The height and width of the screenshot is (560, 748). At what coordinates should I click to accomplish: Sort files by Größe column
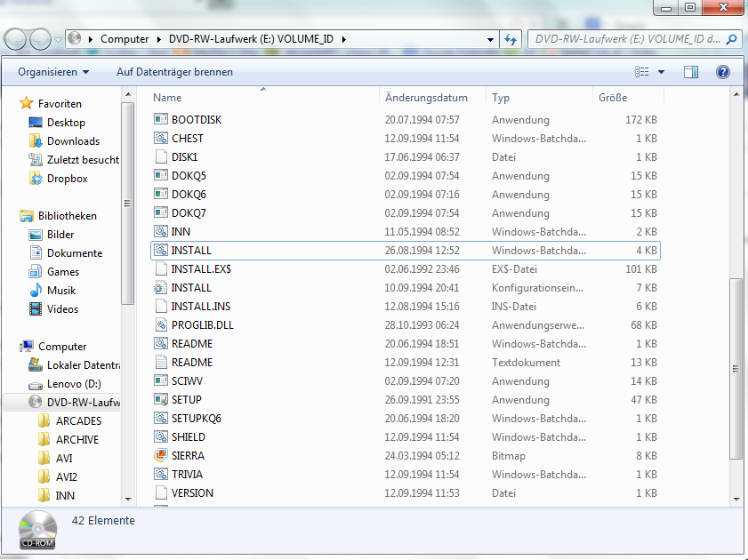(x=613, y=98)
